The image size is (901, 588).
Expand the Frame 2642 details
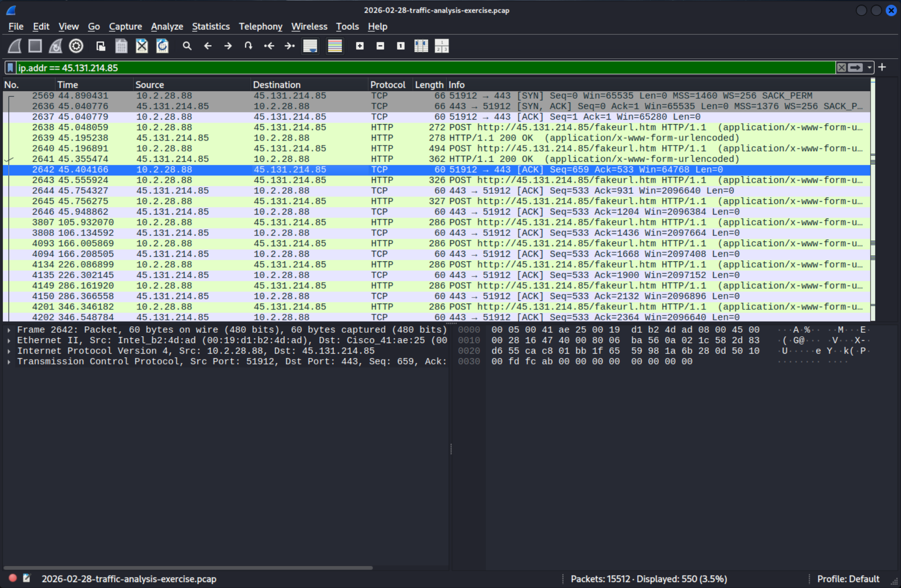click(x=9, y=330)
